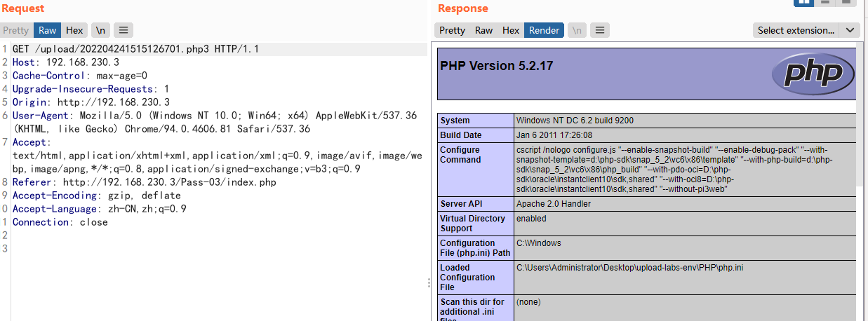868x321 pixels.
Task: Switch Response view to Pretty tab
Action: 452,30
